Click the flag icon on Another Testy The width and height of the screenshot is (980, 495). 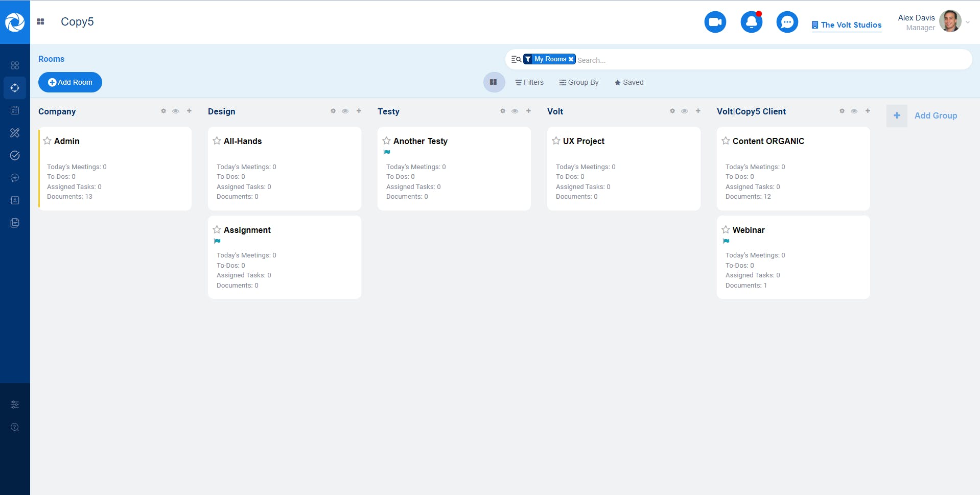coord(387,152)
